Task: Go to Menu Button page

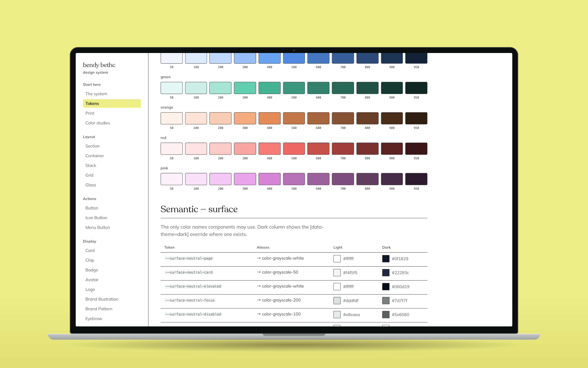Action: point(98,228)
